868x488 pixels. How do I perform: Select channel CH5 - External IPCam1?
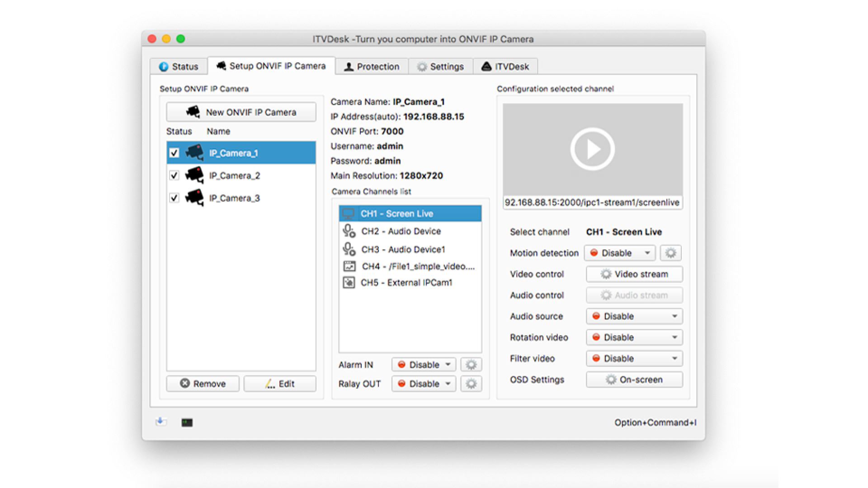[x=410, y=282]
